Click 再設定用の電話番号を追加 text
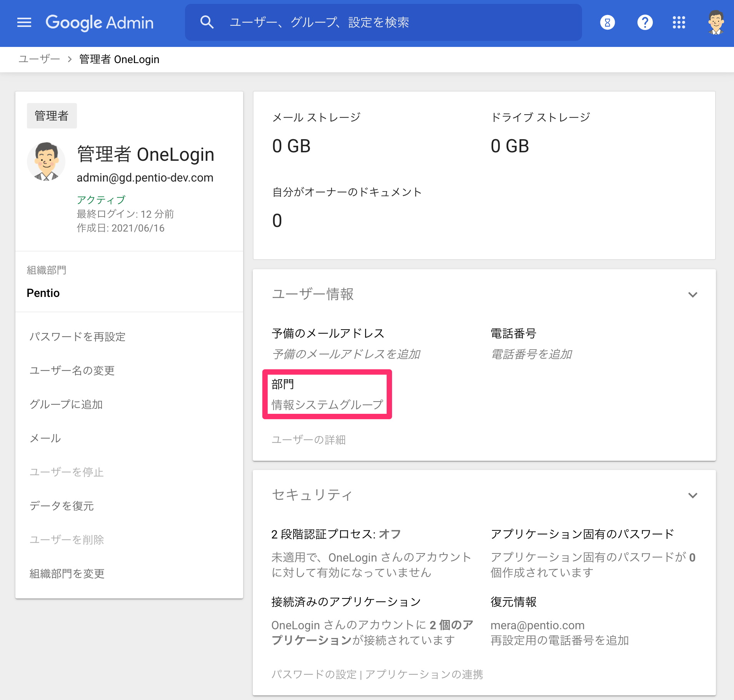This screenshot has height=700, width=734. pyautogui.click(x=560, y=640)
